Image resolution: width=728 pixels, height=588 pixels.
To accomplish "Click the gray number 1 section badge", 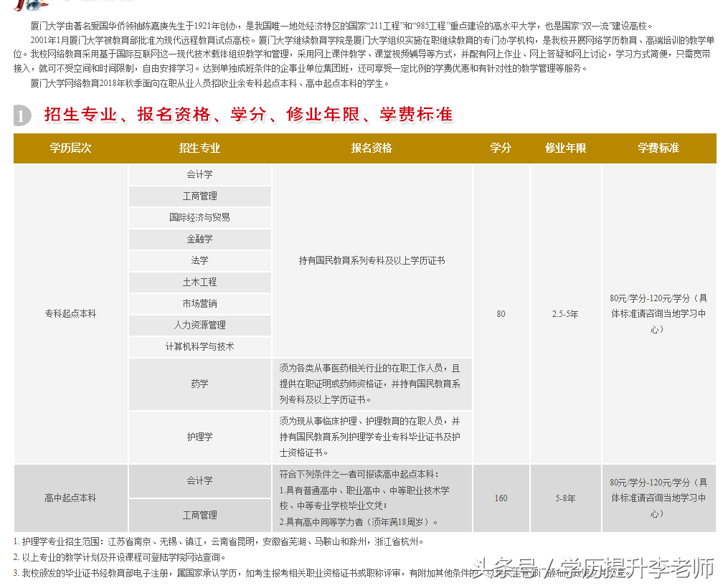I will (22, 115).
